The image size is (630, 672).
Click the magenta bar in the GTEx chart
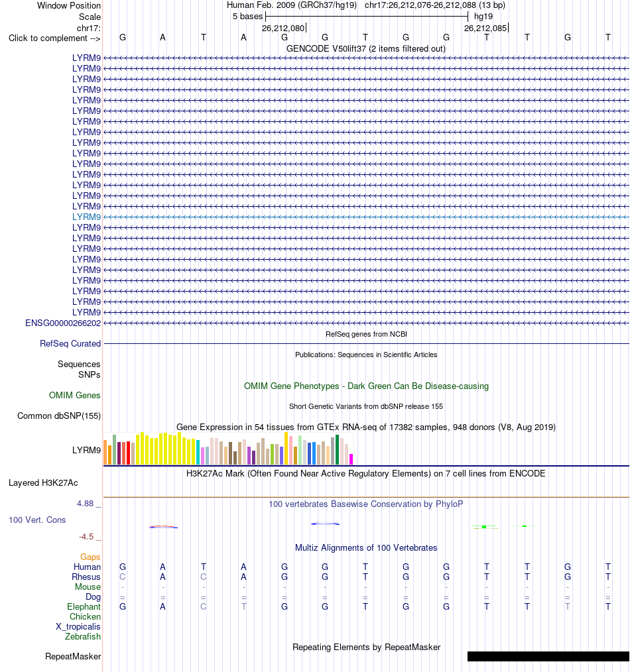pos(351,459)
